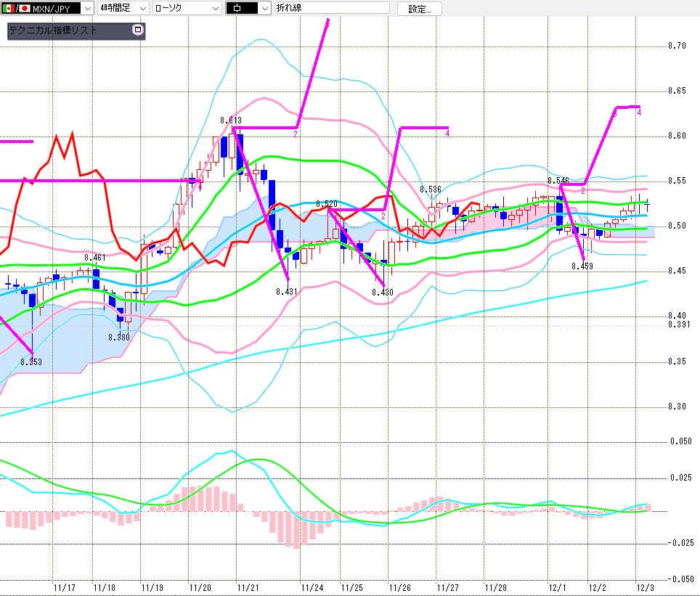Open the ローソク chart type dropdown

tap(215, 9)
